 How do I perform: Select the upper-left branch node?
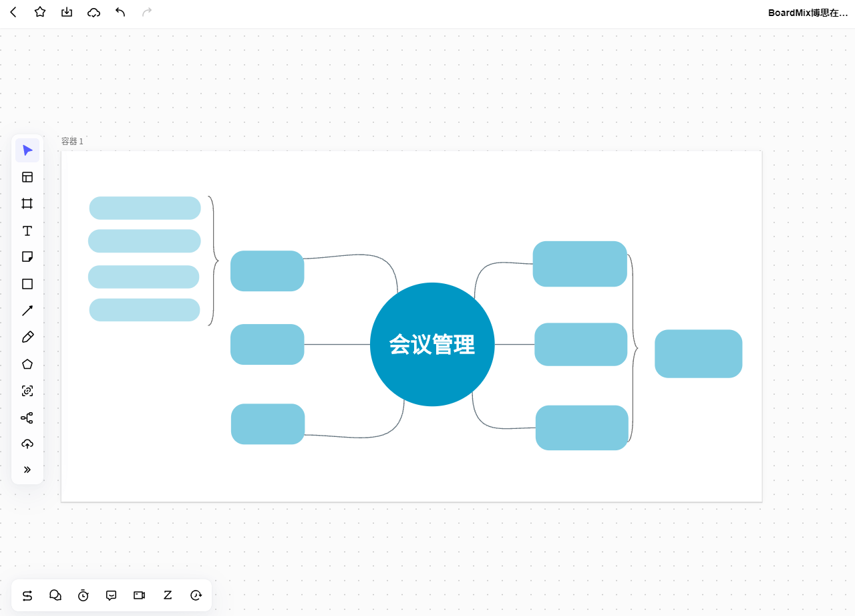(267, 271)
